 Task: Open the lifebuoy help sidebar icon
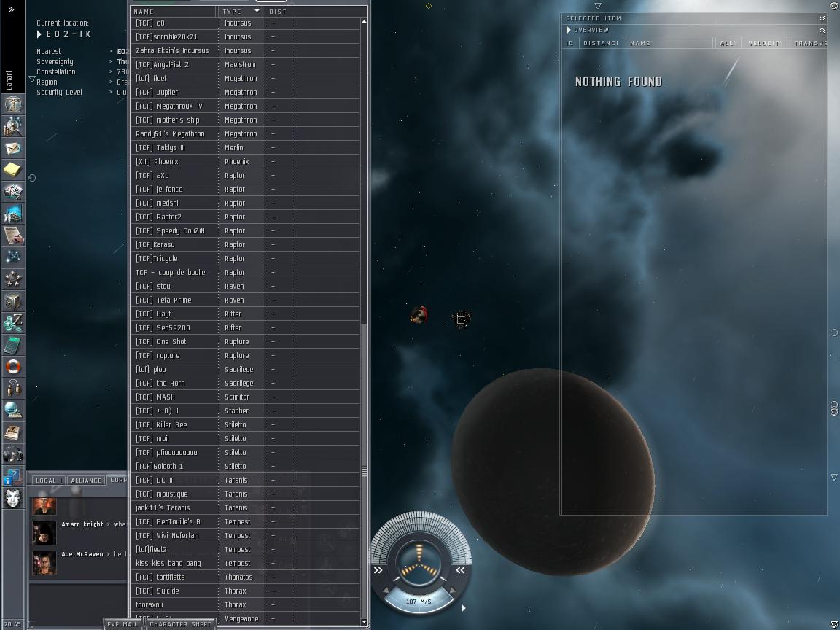pos(13,367)
